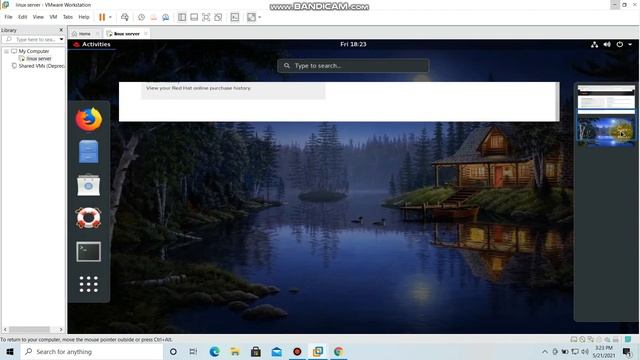The height and width of the screenshot is (360, 640).
Task: Open the VMware File menu
Action: coord(9,17)
